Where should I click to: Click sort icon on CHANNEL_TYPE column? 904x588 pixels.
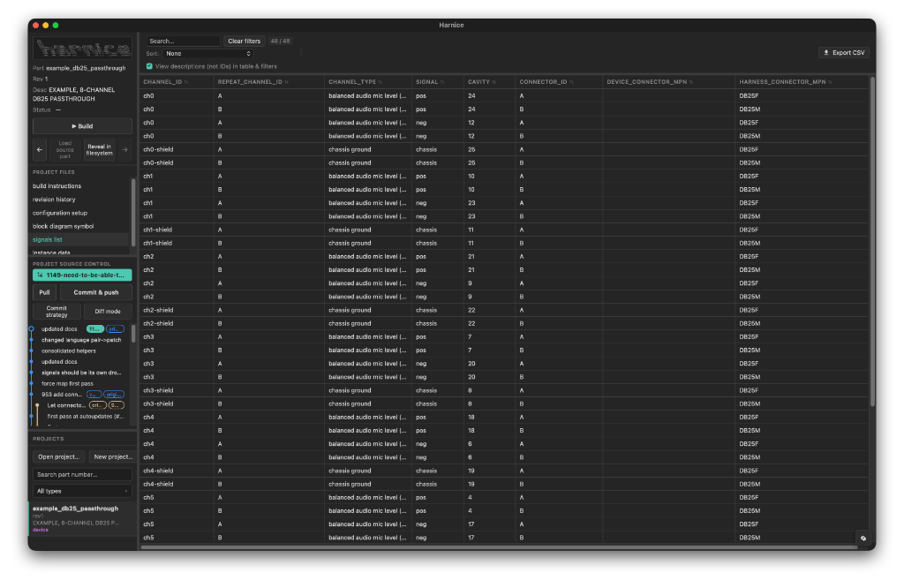click(380, 82)
